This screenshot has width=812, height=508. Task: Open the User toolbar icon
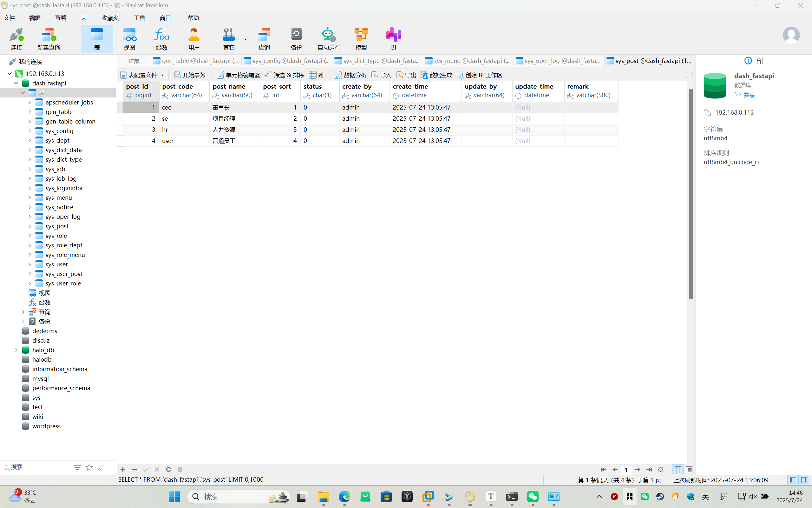coord(194,39)
